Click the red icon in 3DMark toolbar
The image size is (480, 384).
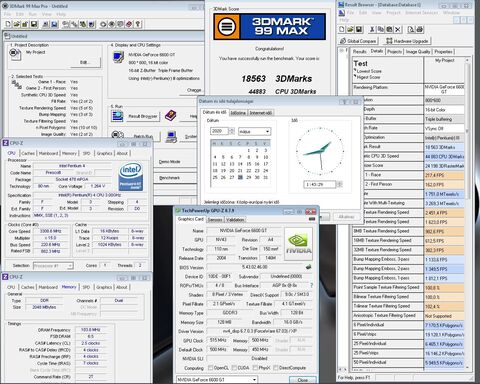pos(129,24)
